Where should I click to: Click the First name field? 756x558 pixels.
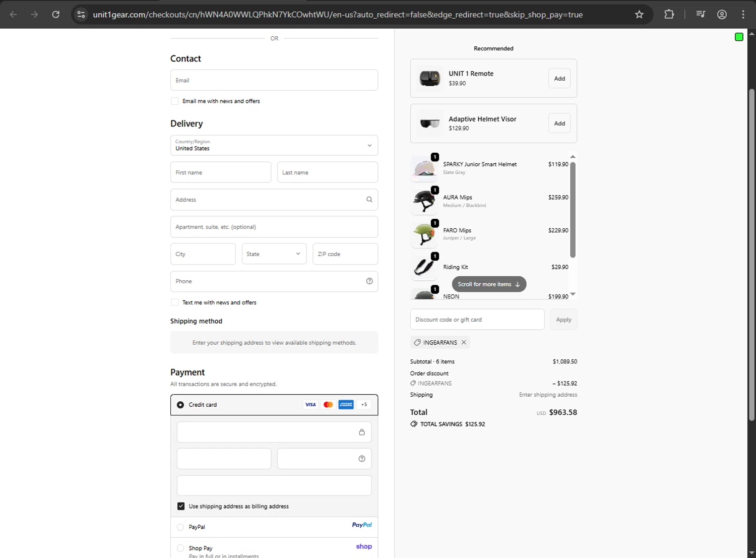click(x=221, y=172)
